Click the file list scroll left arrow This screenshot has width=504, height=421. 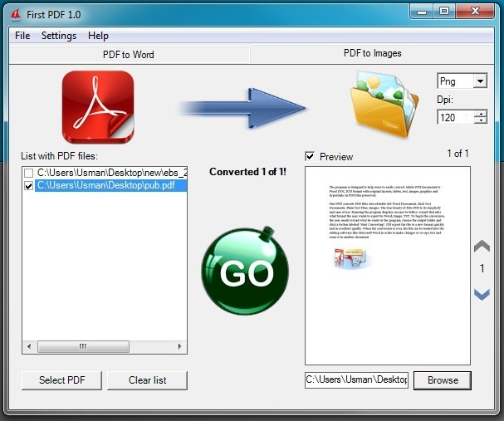(x=29, y=346)
